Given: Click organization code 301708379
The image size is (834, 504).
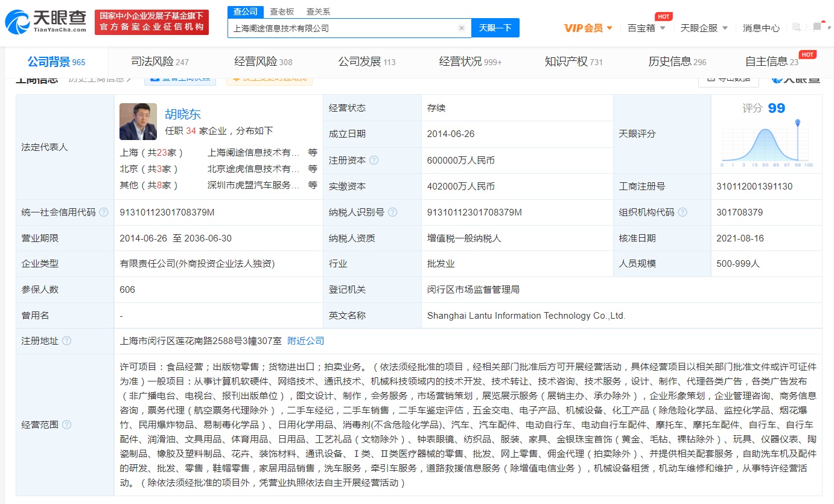Looking at the screenshot, I should (740, 212).
